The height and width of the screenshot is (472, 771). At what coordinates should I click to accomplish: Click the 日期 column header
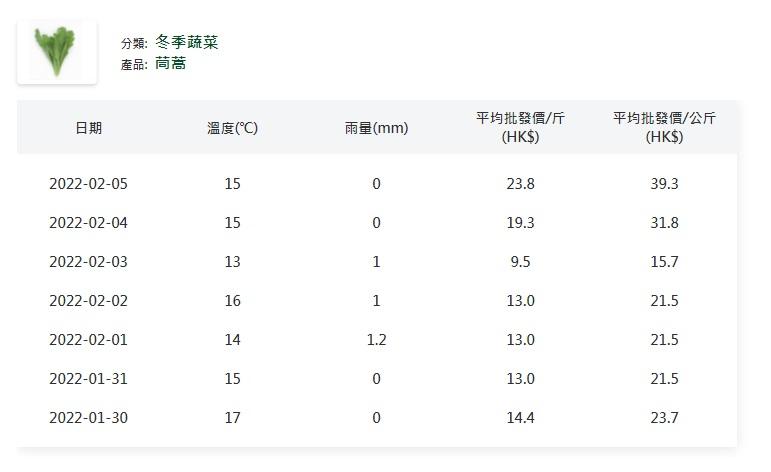tap(88, 128)
